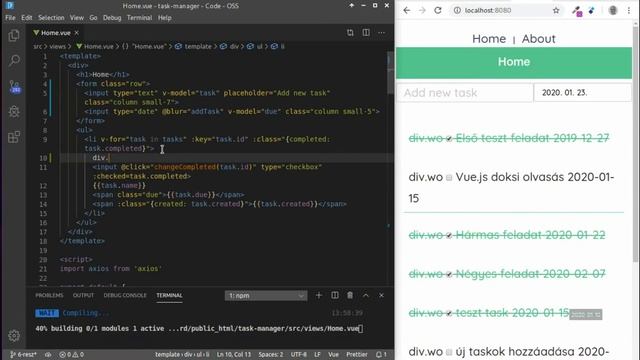
Task: Open the terminal selector dropdown 1: npm
Action: [x=266, y=296]
